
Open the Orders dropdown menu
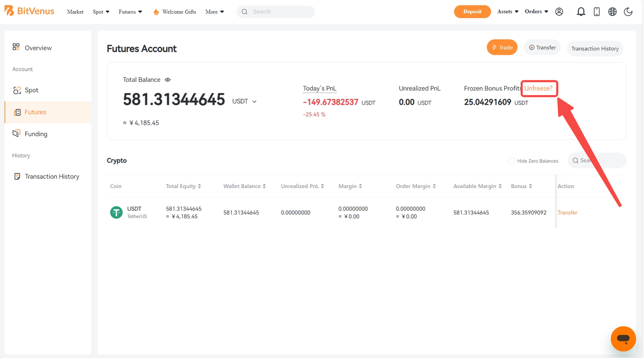pyautogui.click(x=536, y=12)
